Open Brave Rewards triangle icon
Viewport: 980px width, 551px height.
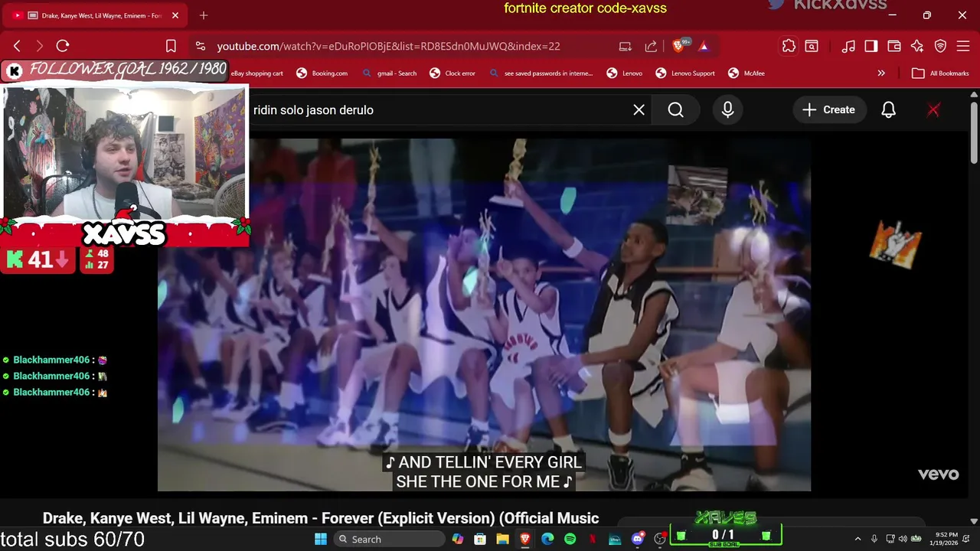pos(704,46)
